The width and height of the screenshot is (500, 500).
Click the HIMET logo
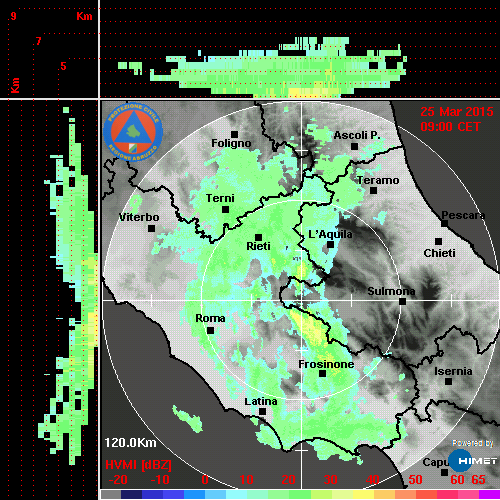coord(472,461)
